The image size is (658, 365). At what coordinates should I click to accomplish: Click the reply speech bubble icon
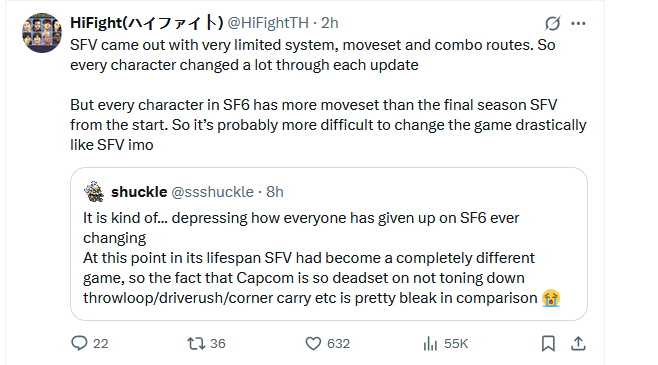tap(79, 343)
